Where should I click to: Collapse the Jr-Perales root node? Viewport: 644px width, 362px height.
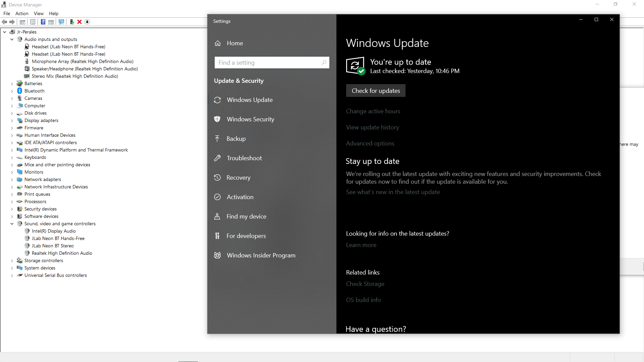[x=5, y=32]
